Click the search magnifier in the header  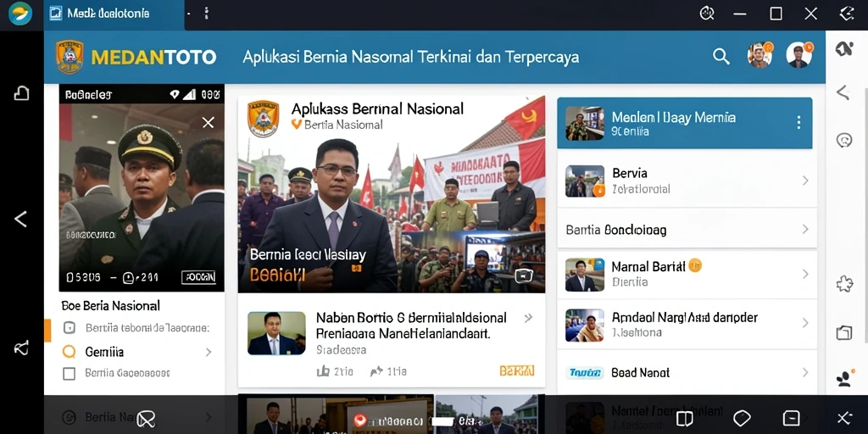coord(721,57)
